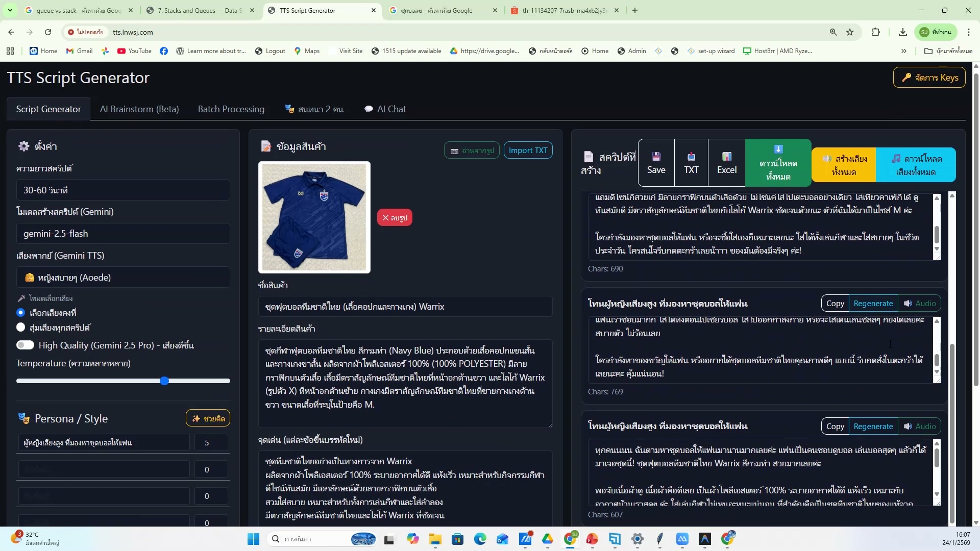The height and width of the screenshot is (551, 980).
Task: Click the yellow generate-all-audio button
Action: click(x=844, y=165)
